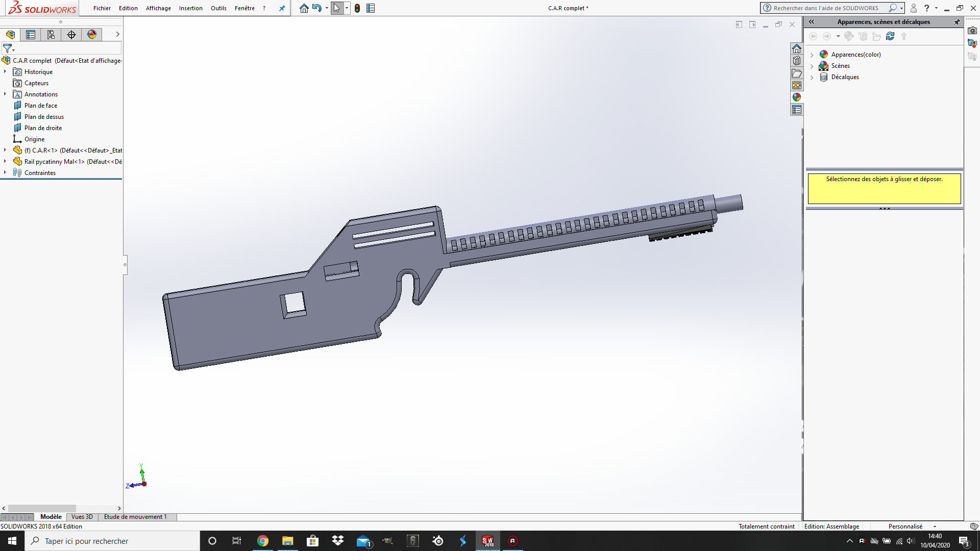Switch to the Etude de mouvement 1 tab
The height and width of the screenshot is (551, 980).
(x=135, y=517)
